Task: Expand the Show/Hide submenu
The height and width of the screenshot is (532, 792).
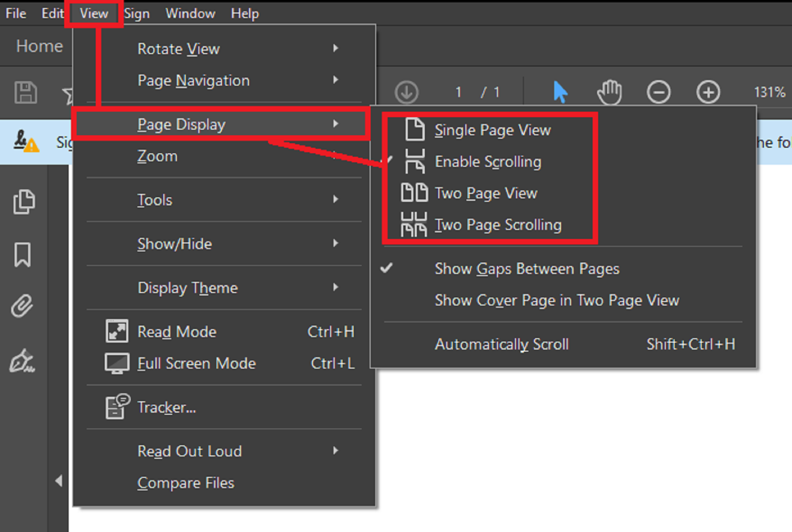Action: 174,244
